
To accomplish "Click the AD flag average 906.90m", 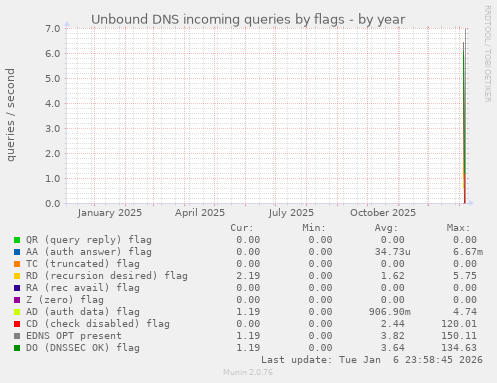I will click(x=390, y=312).
